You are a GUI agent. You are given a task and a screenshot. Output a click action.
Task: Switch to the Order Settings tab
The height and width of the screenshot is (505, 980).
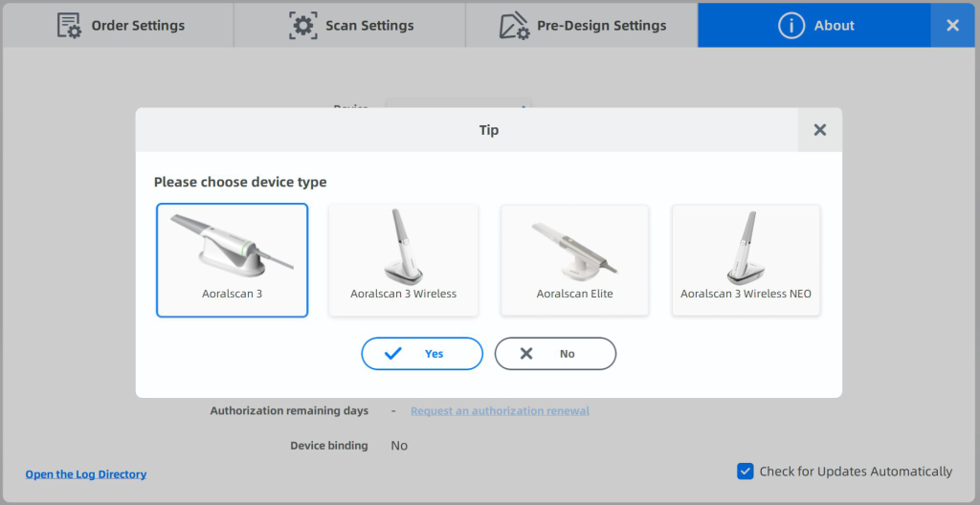tap(118, 25)
